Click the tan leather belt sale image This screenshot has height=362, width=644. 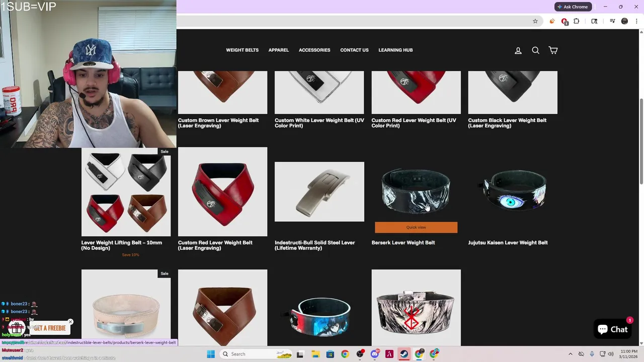126,308
